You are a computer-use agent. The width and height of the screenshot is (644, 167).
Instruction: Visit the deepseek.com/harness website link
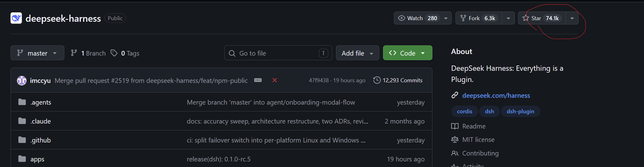[x=496, y=95]
